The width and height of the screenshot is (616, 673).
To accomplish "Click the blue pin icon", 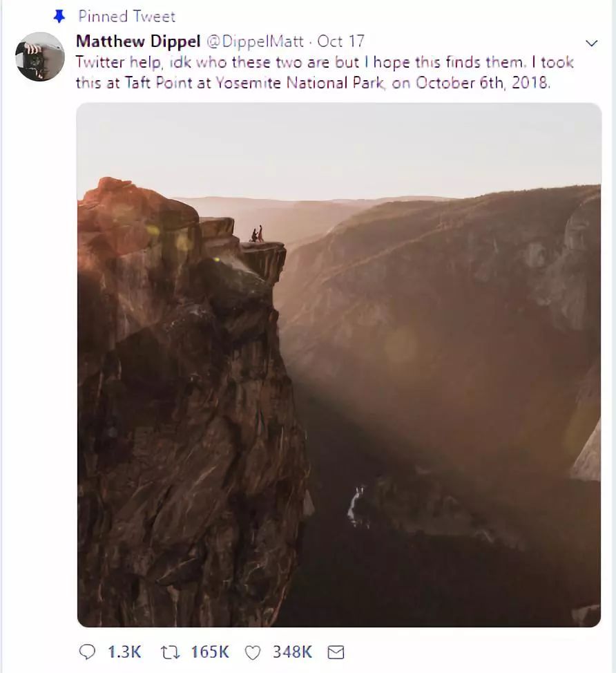I will 60,16.
